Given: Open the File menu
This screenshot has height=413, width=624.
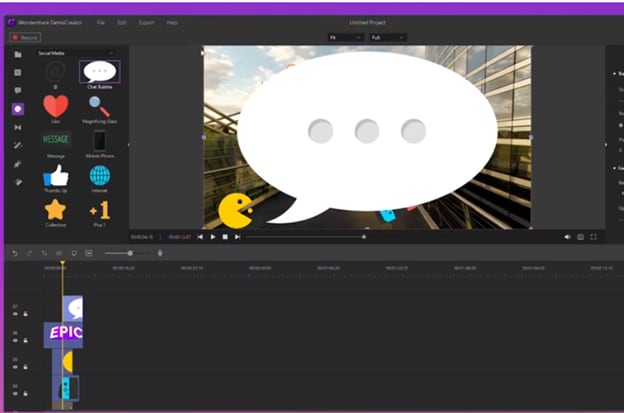Looking at the screenshot, I should point(101,23).
